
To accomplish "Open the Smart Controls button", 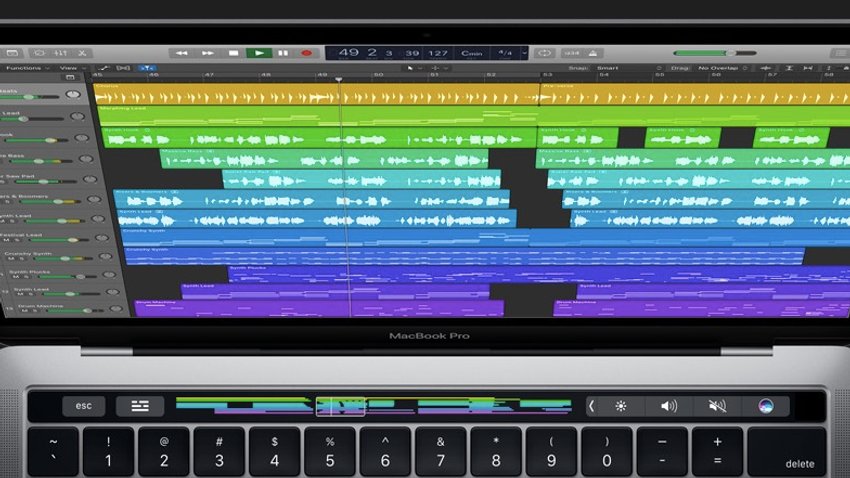I will coord(39,53).
